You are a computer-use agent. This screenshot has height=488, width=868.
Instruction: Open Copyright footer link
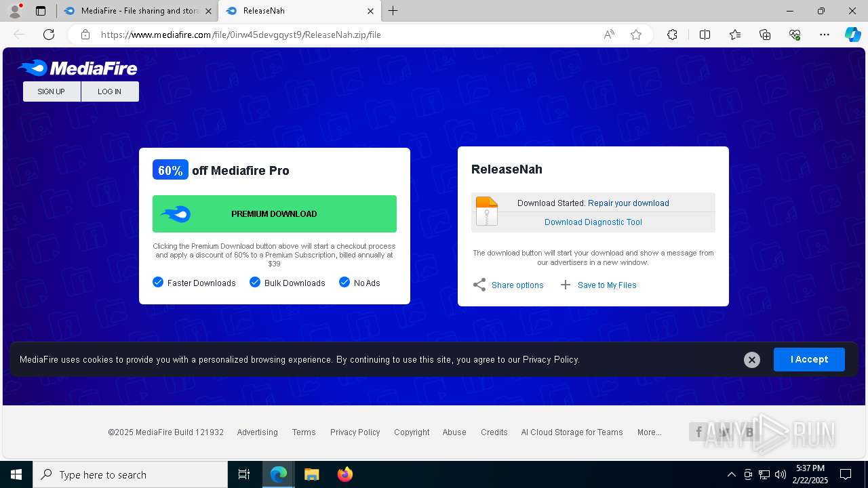tap(412, 432)
